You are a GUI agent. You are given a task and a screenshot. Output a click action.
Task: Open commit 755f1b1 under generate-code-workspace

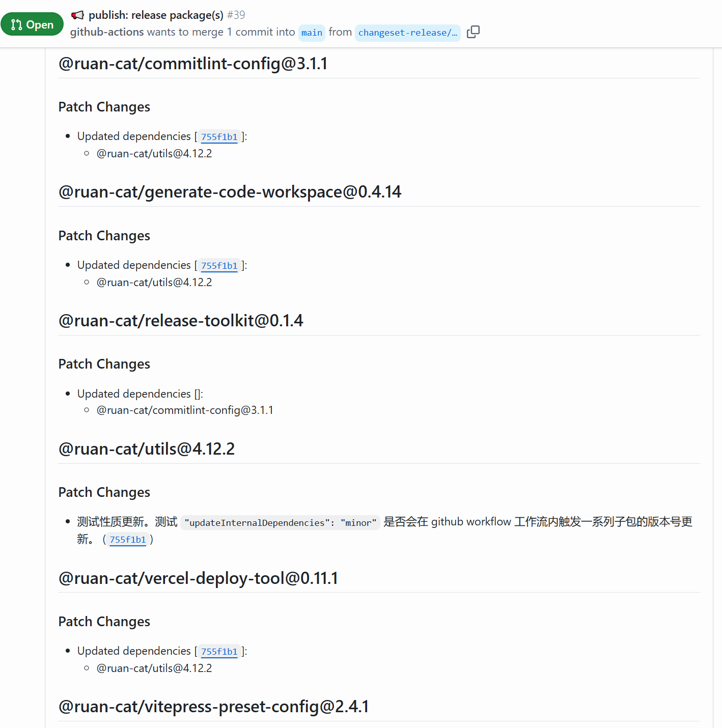[219, 266]
